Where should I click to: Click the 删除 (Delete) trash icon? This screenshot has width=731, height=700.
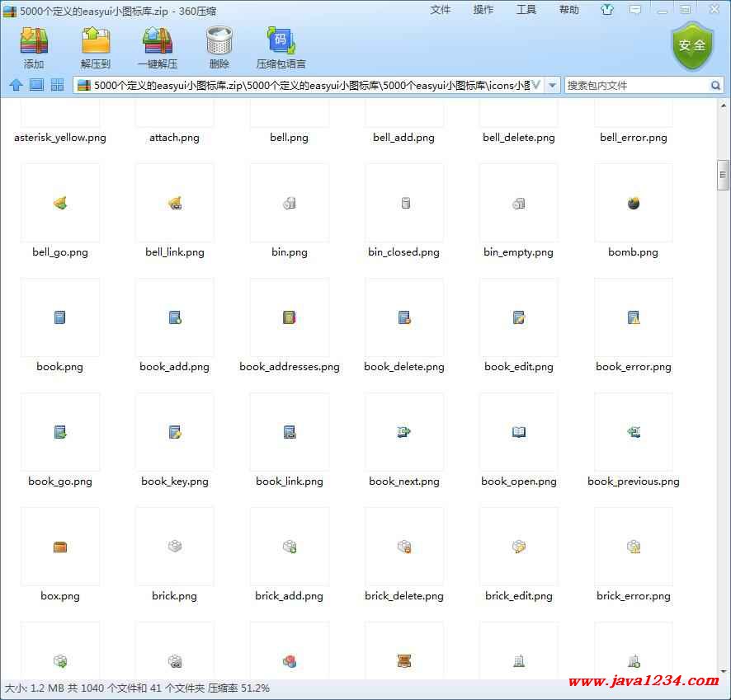point(219,41)
